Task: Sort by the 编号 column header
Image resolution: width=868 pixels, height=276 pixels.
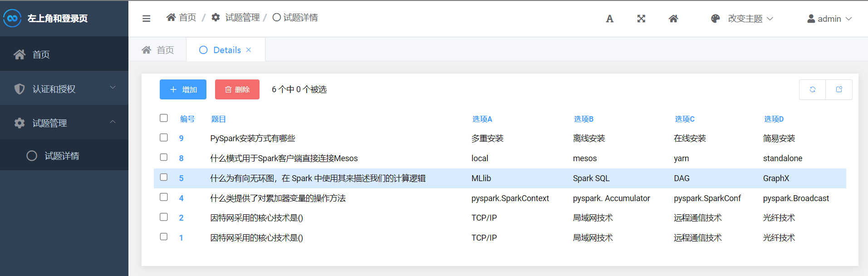Action: point(187,119)
